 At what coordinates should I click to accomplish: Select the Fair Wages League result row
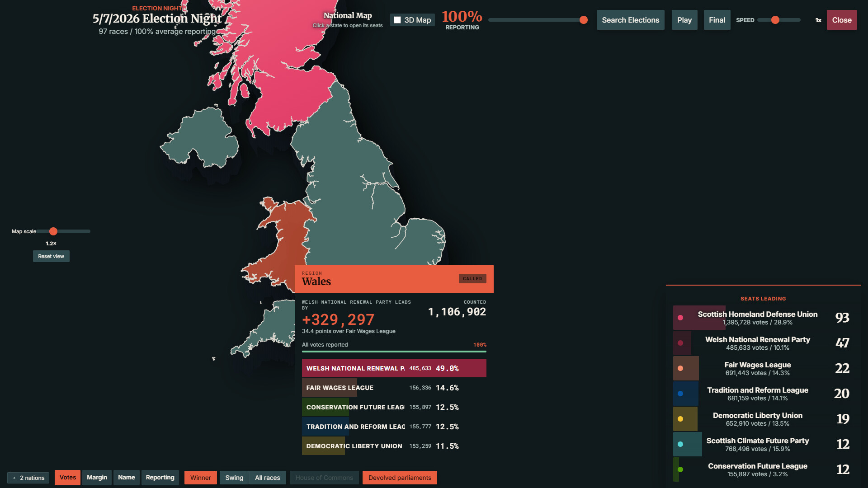[394, 388]
